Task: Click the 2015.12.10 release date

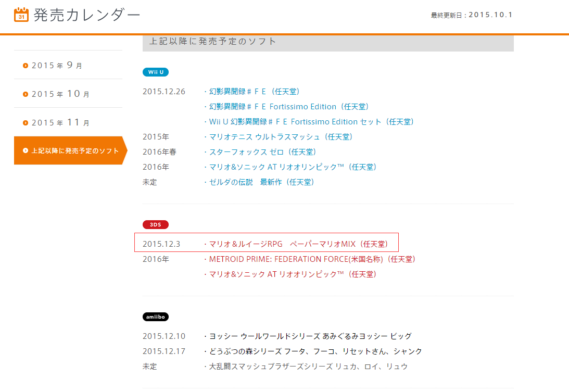Action: [x=164, y=336]
